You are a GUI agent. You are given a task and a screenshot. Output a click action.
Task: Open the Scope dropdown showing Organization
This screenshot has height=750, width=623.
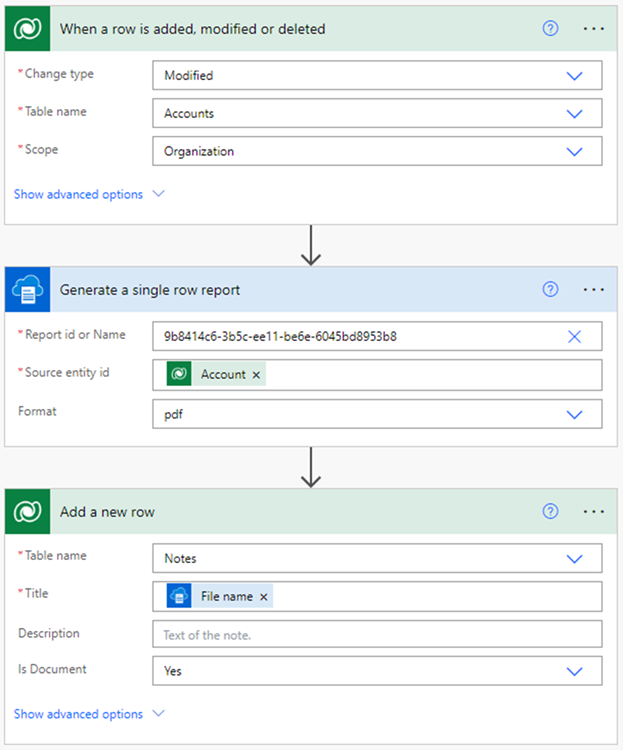(377, 151)
